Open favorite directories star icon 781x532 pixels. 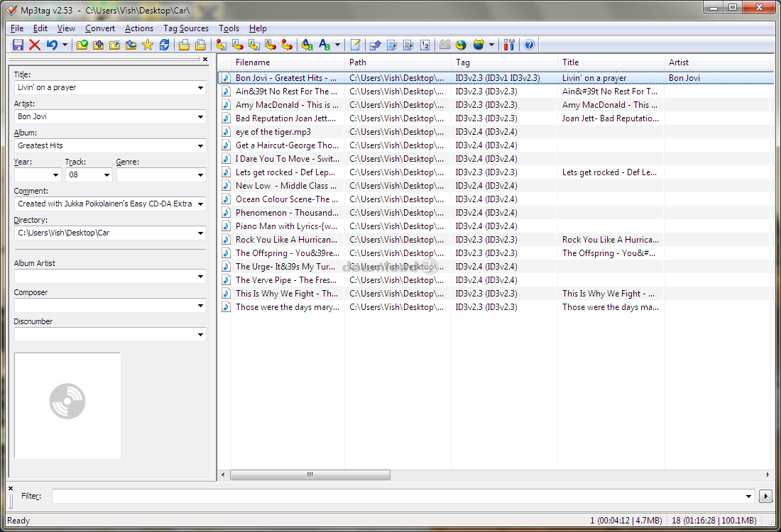148,45
